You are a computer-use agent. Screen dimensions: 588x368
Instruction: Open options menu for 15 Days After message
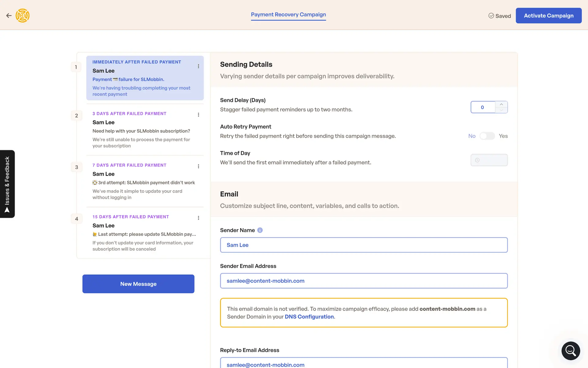tap(198, 218)
